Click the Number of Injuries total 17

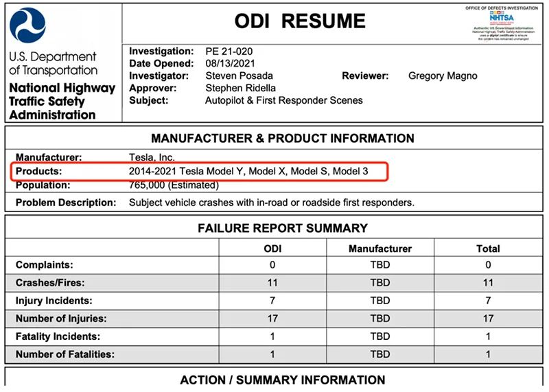pos(488,319)
